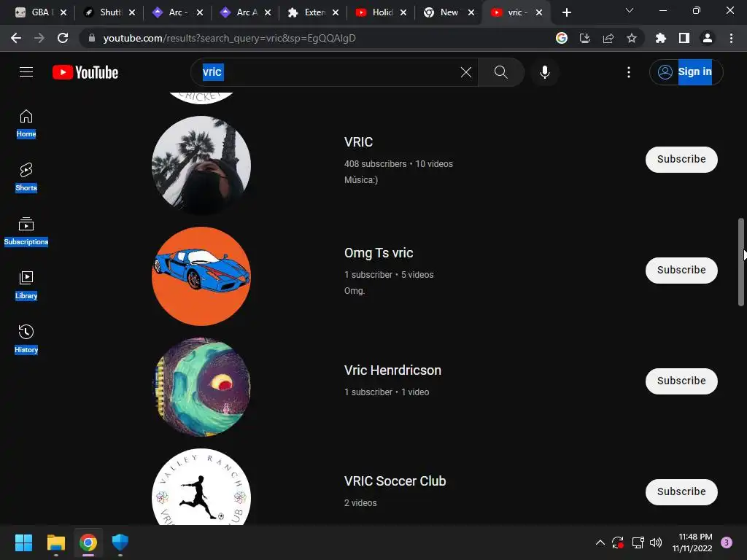Click the Google account icon in address bar
The image size is (747, 560).
[562, 38]
